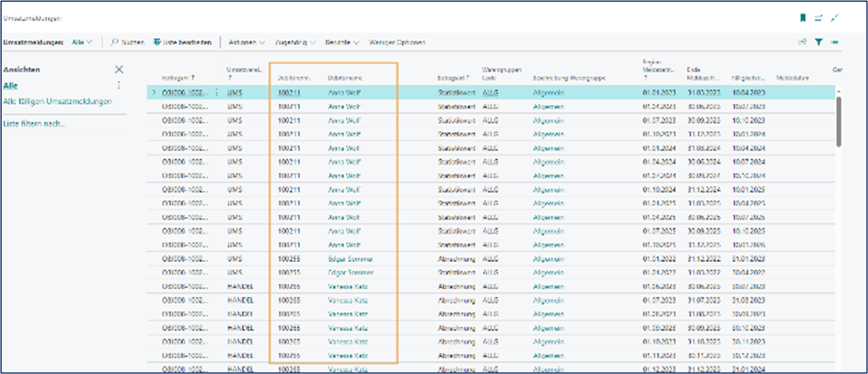Click the bookmark icon in page header
Screen dimensions: 868x374
tap(802, 18)
